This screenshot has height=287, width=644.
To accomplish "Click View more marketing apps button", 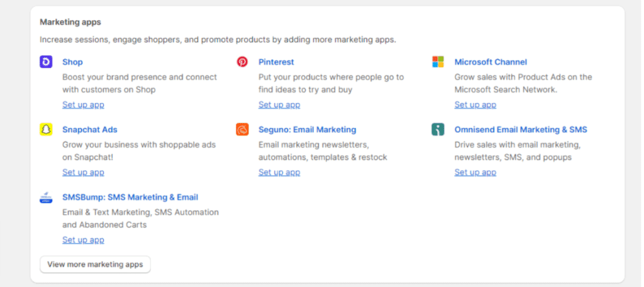I will pyautogui.click(x=96, y=264).
